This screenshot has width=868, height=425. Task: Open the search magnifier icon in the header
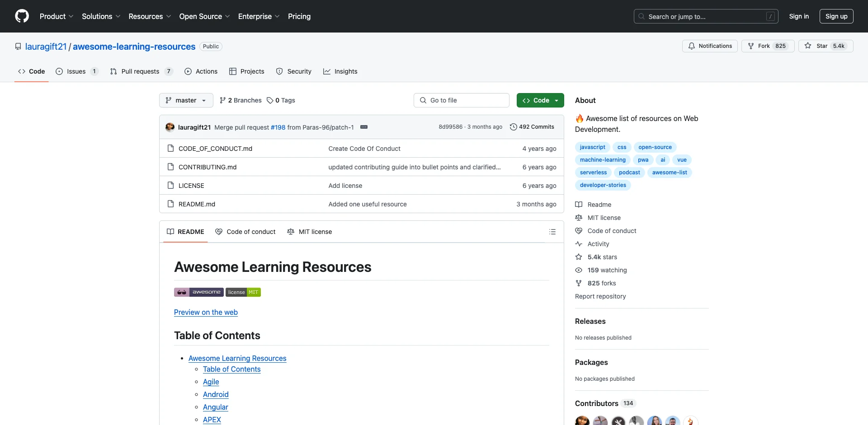641,16
